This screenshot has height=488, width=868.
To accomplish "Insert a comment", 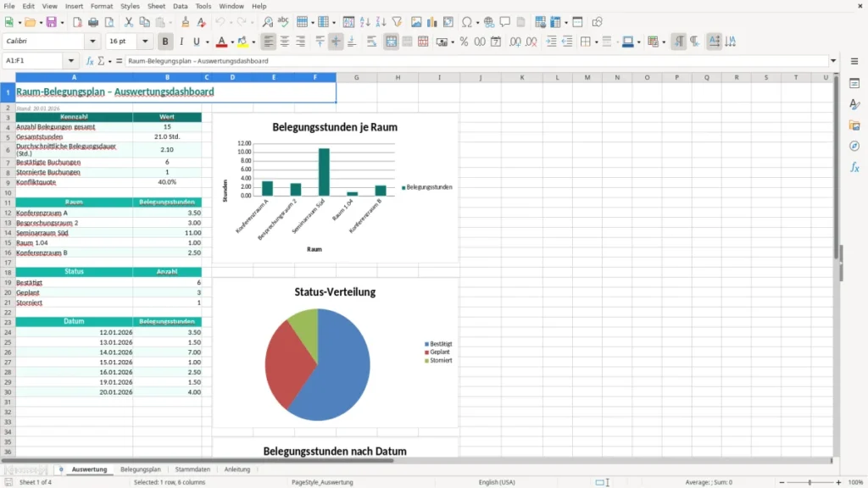I will pos(505,22).
